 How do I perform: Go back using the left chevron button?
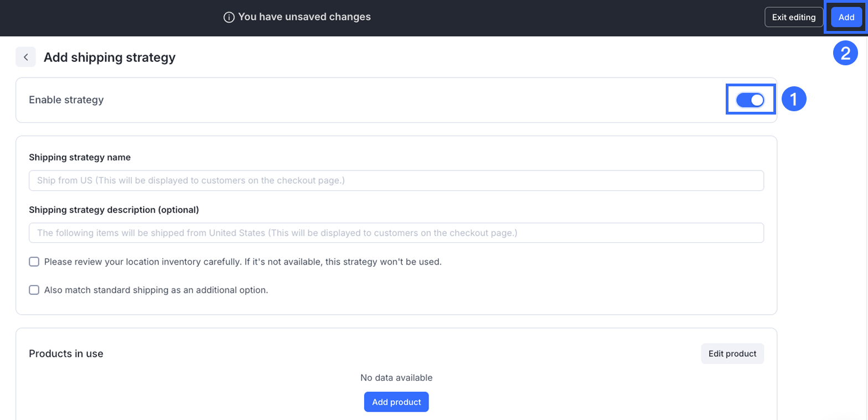tap(25, 57)
